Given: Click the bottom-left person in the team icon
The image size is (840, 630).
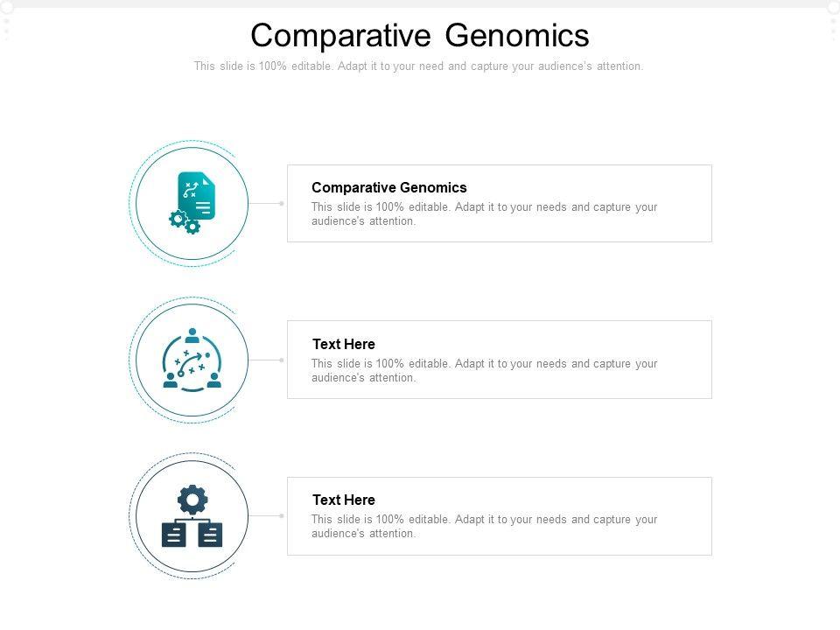Looking at the screenshot, I should click(171, 381).
